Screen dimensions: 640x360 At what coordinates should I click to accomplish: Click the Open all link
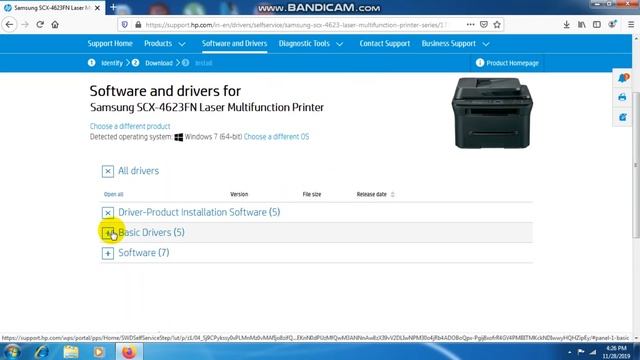tap(113, 194)
